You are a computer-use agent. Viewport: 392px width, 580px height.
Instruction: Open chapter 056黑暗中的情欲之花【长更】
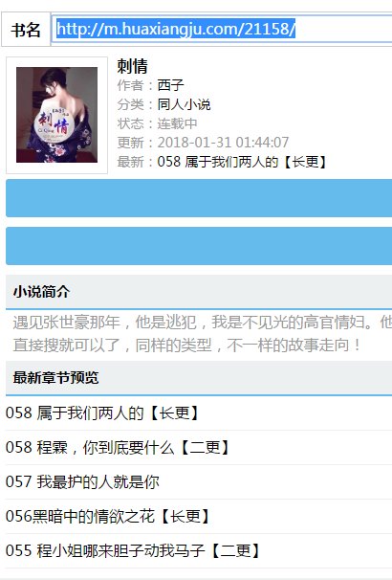(107, 517)
